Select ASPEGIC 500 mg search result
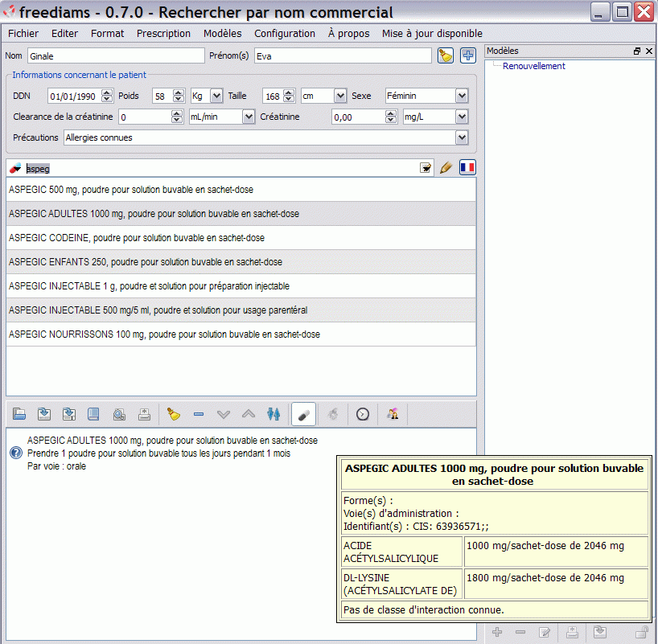This screenshot has height=644, width=658. point(241,190)
